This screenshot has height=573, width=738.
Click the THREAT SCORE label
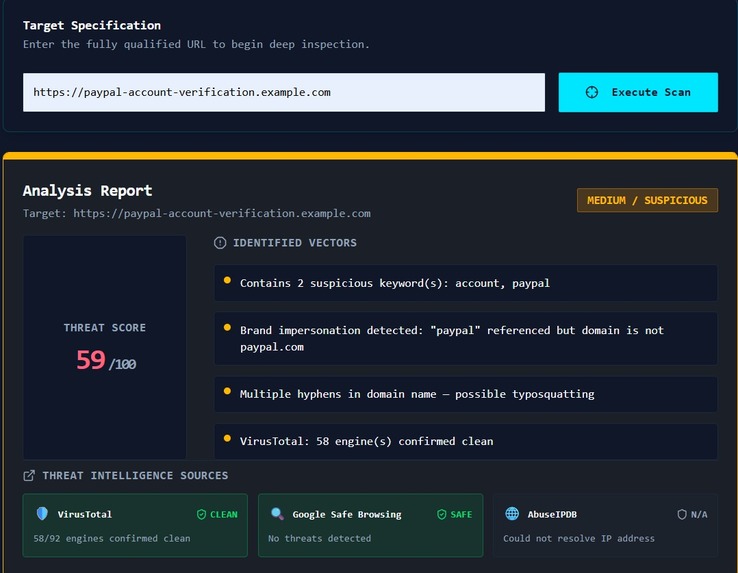[x=104, y=328]
